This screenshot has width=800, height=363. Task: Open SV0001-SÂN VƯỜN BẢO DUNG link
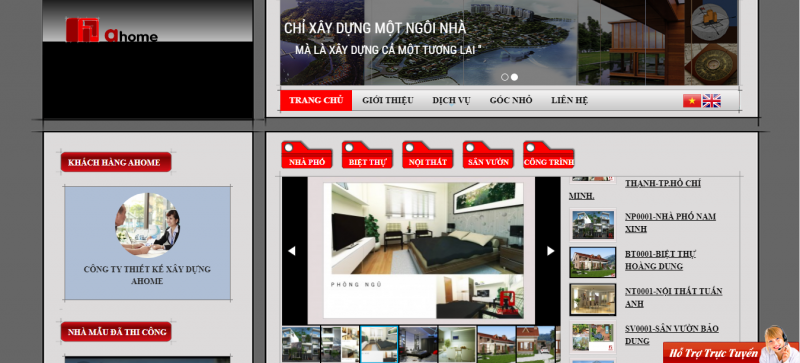(x=671, y=334)
